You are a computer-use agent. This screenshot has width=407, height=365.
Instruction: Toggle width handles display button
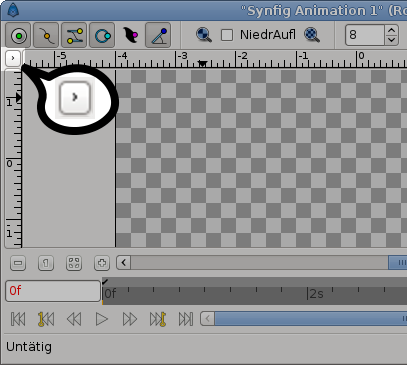(x=130, y=35)
